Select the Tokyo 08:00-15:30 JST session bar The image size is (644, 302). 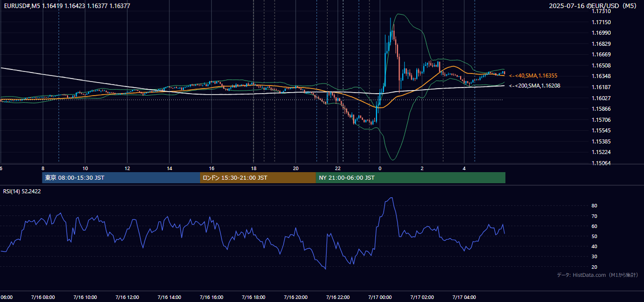[121, 178]
